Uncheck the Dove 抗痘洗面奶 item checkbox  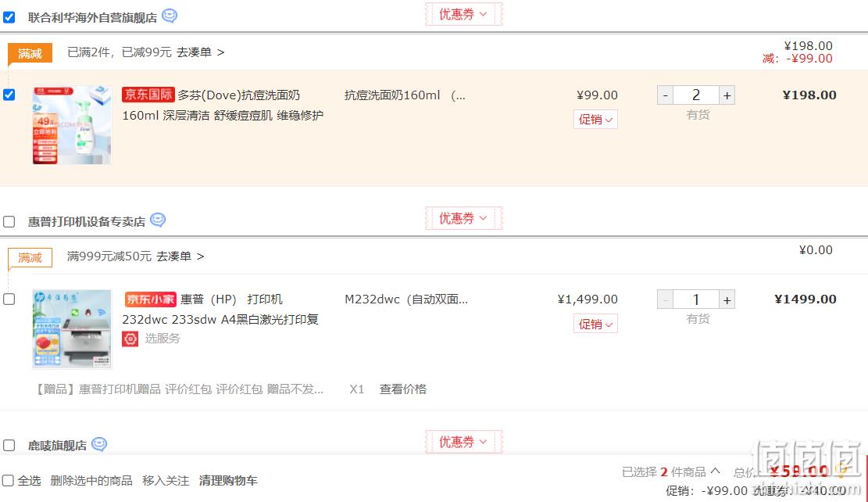9,95
